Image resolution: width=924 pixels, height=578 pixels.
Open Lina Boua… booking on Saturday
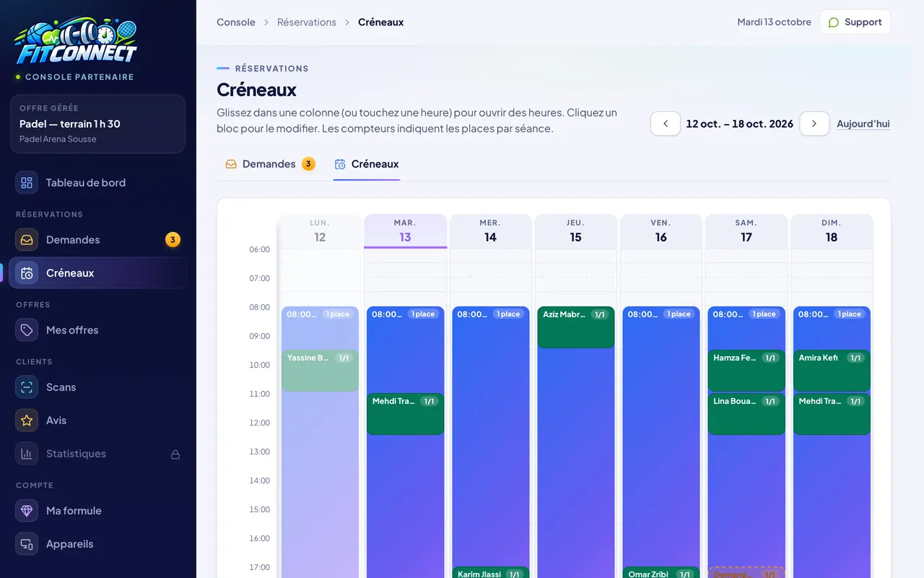pyautogui.click(x=746, y=414)
